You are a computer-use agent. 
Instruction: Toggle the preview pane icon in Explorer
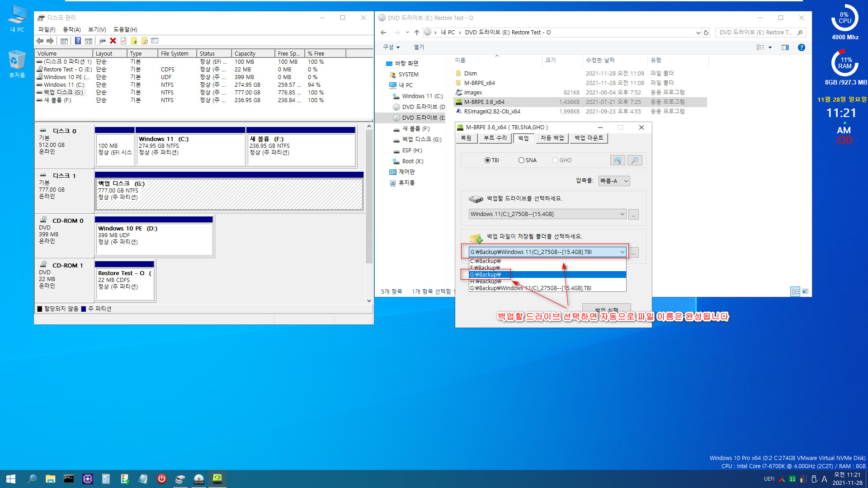click(x=785, y=47)
